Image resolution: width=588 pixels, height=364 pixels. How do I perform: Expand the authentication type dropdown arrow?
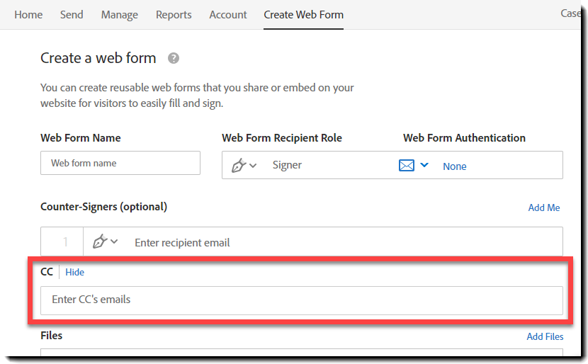click(424, 165)
